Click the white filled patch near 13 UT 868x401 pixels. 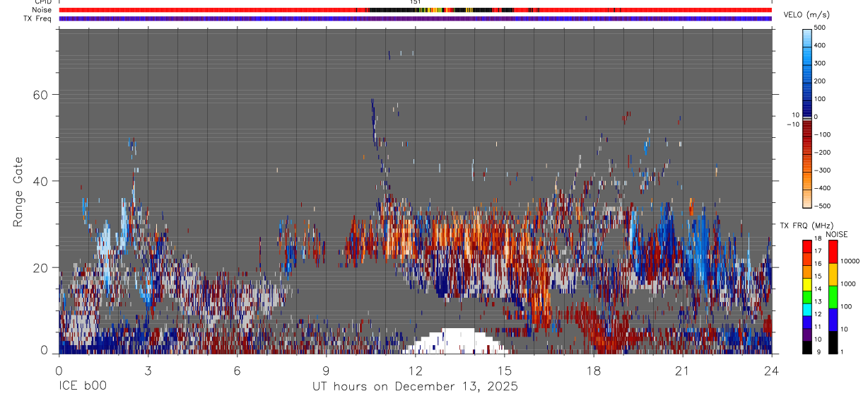pos(457,342)
